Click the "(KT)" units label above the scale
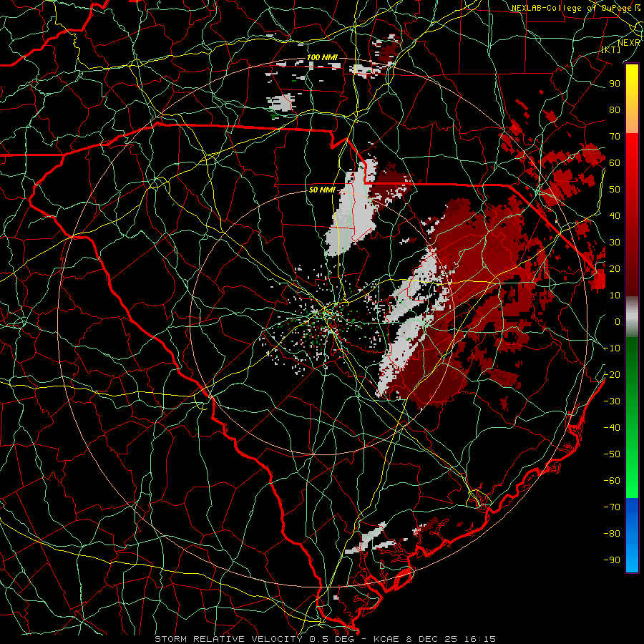Screen dimensions: 644x644 click(611, 49)
